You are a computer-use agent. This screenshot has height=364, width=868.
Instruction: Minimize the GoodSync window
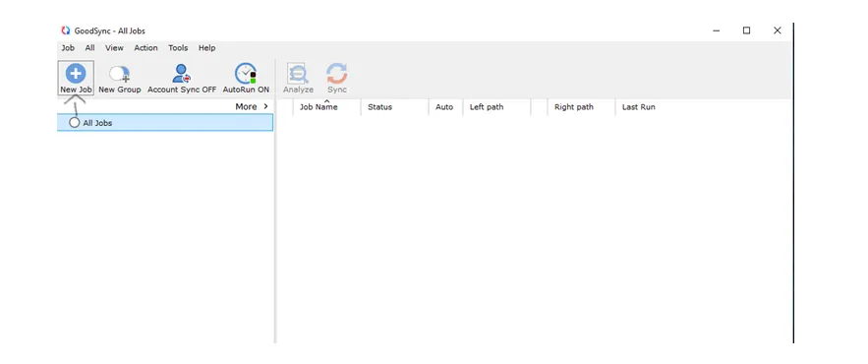pyautogui.click(x=716, y=31)
